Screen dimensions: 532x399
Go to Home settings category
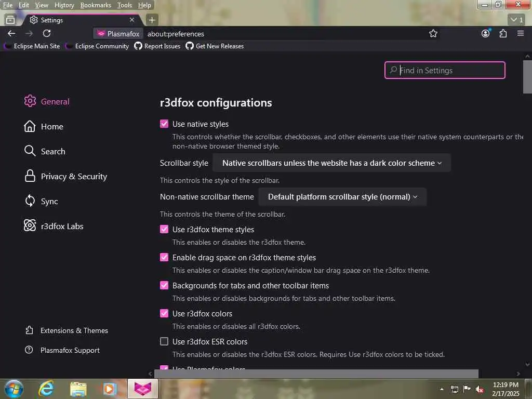pos(44,126)
